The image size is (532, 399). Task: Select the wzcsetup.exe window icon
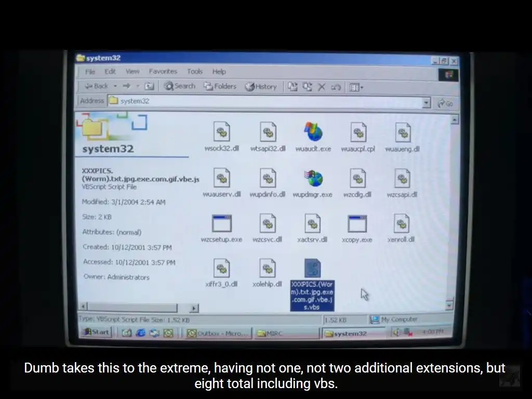click(221, 223)
